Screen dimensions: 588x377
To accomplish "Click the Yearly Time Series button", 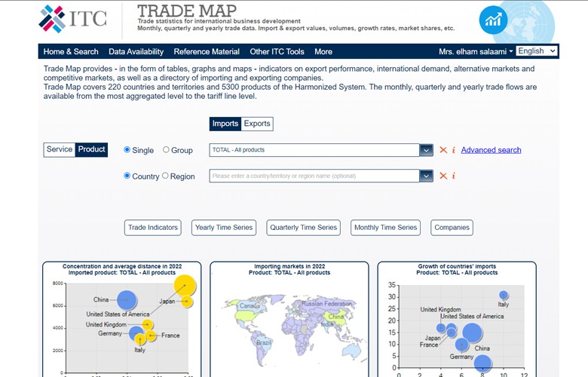I will coord(224,228).
